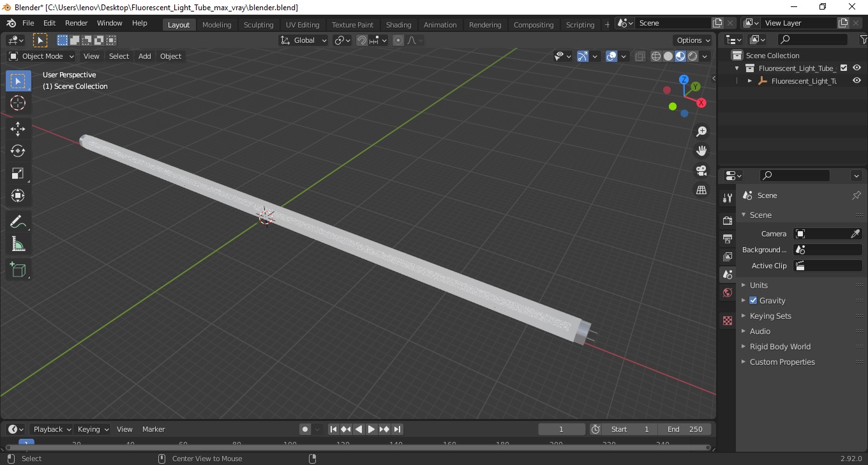The width and height of the screenshot is (868, 465).
Task: Open the Playback dropdown
Action: coord(52,429)
